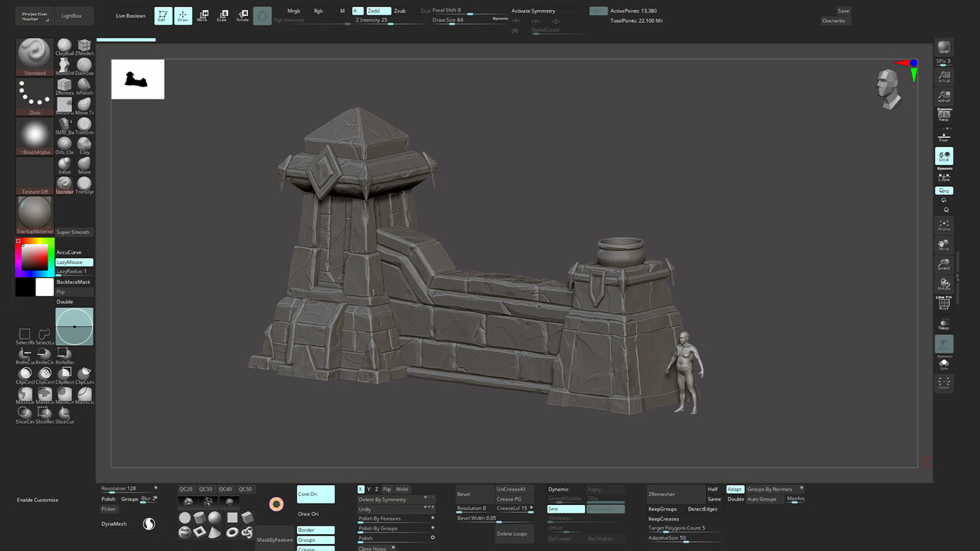Screen dimensions: 980x551
Task: Click the Zoom3D navigation icon
Action: (944, 265)
